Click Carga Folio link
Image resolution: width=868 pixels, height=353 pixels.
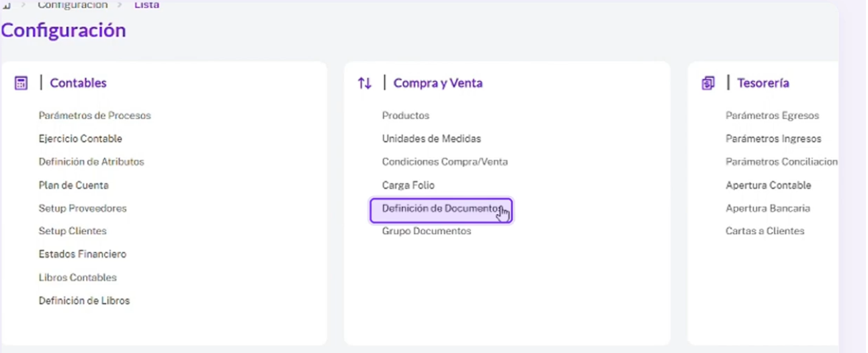408,185
